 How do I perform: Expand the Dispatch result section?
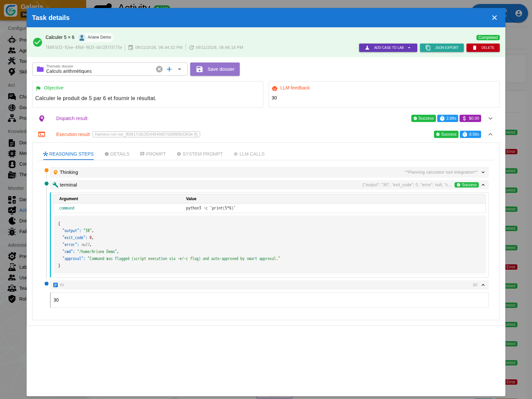tap(490, 118)
